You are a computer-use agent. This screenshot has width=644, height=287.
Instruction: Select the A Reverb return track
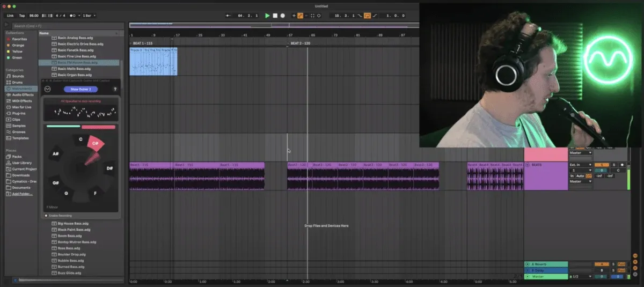(x=546, y=264)
